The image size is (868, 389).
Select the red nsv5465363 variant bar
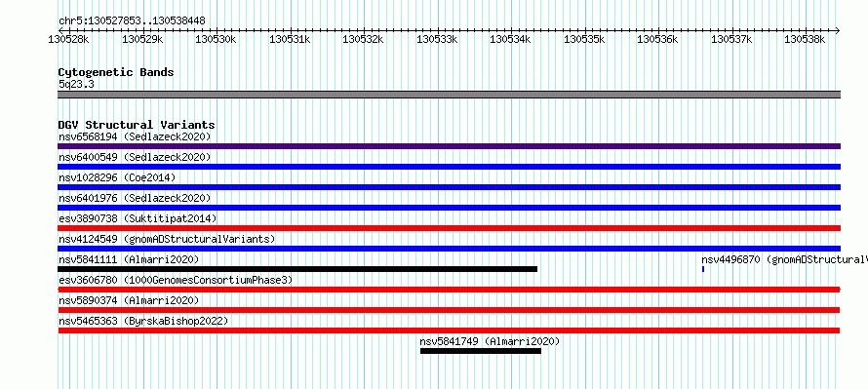pyautogui.click(x=449, y=331)
